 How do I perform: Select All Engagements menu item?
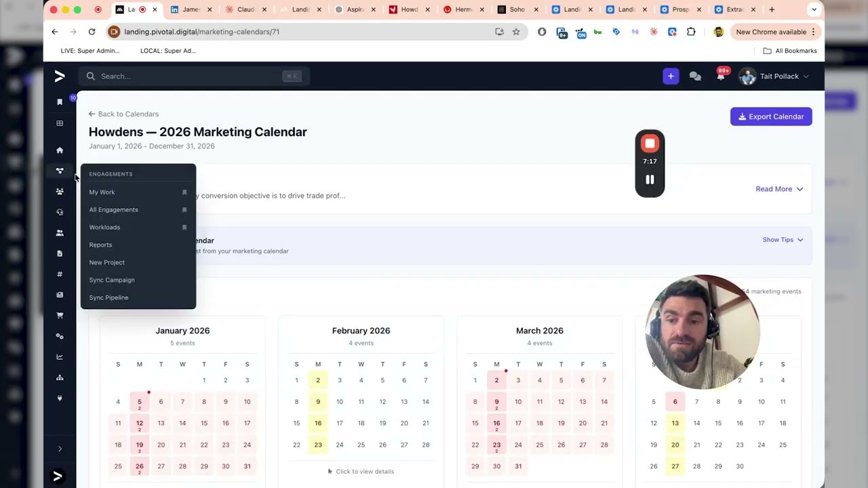[x=113, y=210]
